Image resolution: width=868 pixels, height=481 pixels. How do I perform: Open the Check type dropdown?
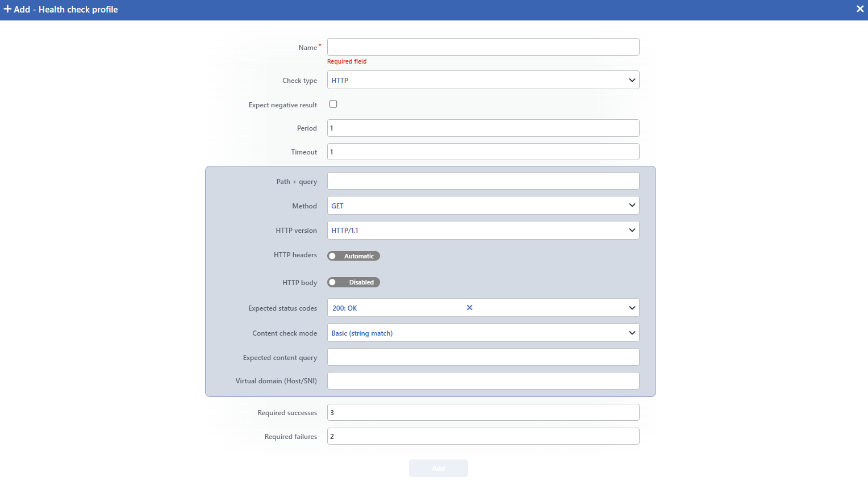[483, 80]
